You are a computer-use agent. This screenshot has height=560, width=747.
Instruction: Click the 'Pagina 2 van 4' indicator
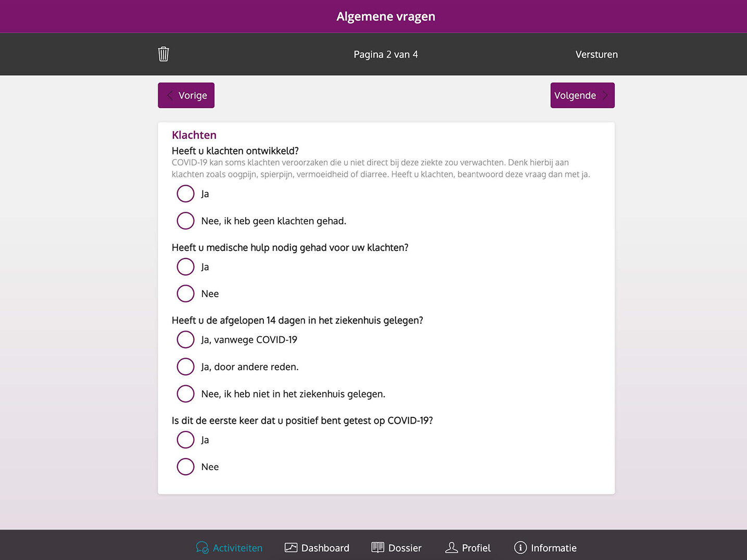click(386, 54)
